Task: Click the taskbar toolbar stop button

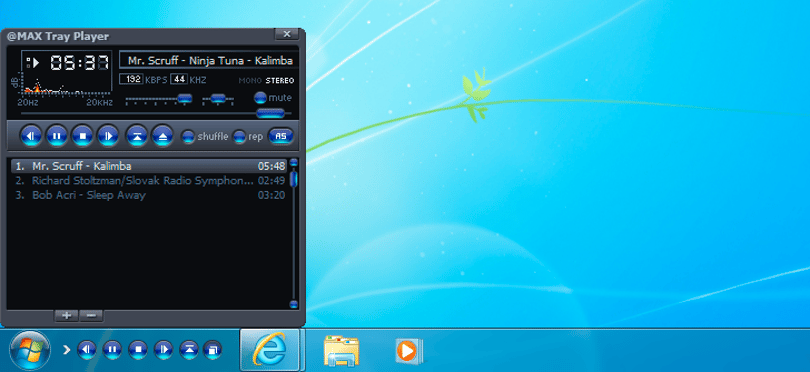Action: [138, 350]
